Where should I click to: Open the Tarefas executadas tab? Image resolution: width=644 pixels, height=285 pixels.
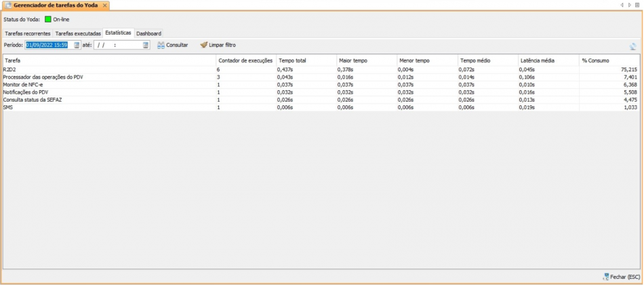[x=78, y=33]
